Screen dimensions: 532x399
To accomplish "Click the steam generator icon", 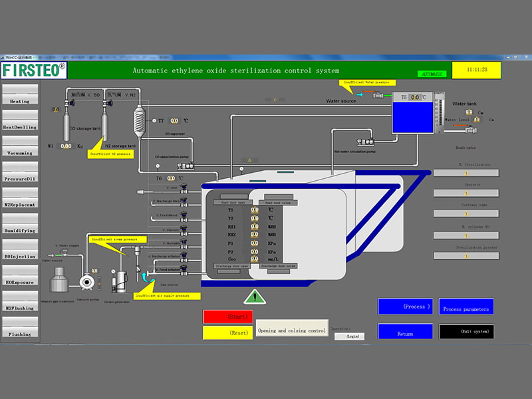I will [x=120, y=281].
